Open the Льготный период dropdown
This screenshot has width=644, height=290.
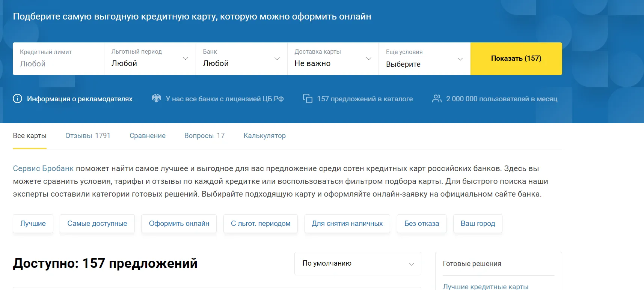click(149, 59)
